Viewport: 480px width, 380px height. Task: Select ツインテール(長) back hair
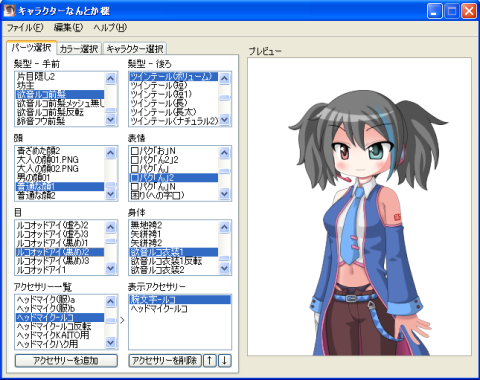coord(174,103)
